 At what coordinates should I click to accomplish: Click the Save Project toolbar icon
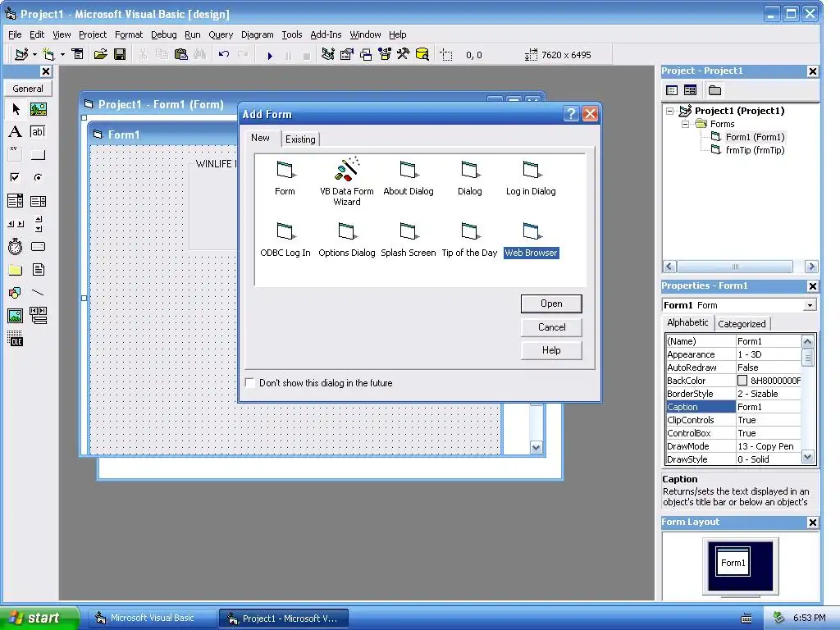coord(120,55)
